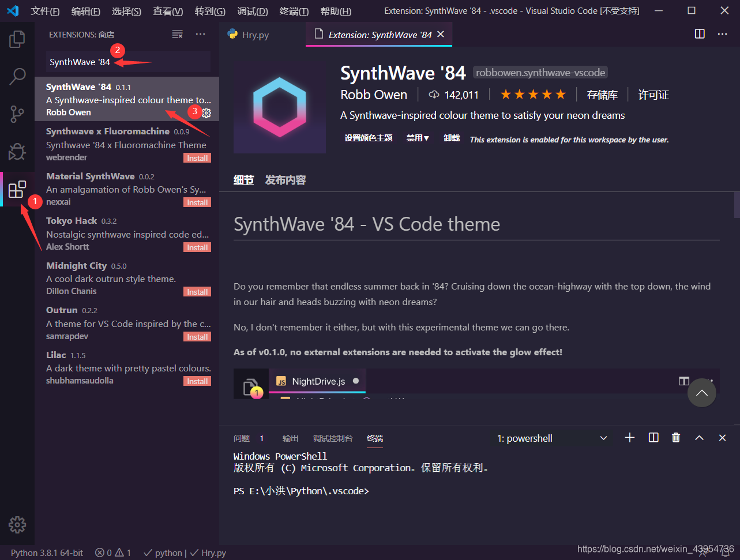The image size is (740, 560).
Task: Click the Robb Owen publisher link
Action: point(374,95)
